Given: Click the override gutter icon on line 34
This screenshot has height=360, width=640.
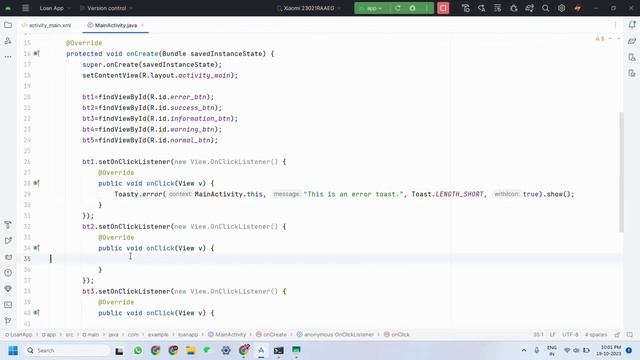Looking at the screenshot, I should 37,248.
